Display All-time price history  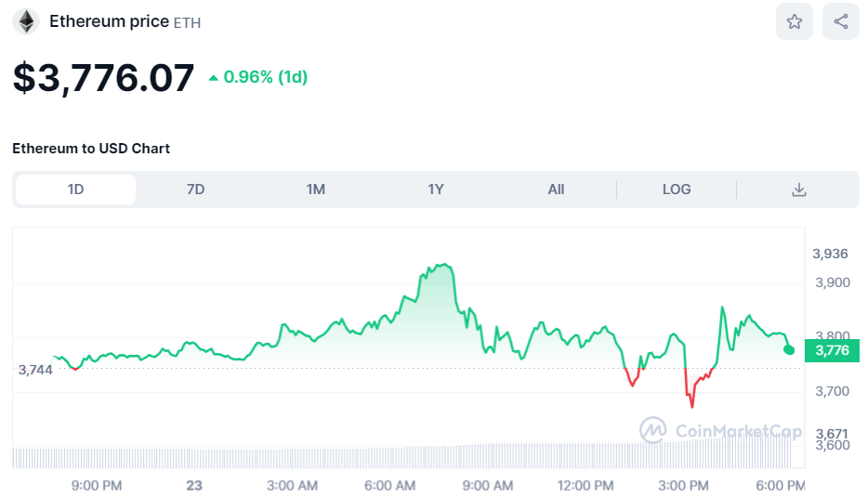[556, 190]
